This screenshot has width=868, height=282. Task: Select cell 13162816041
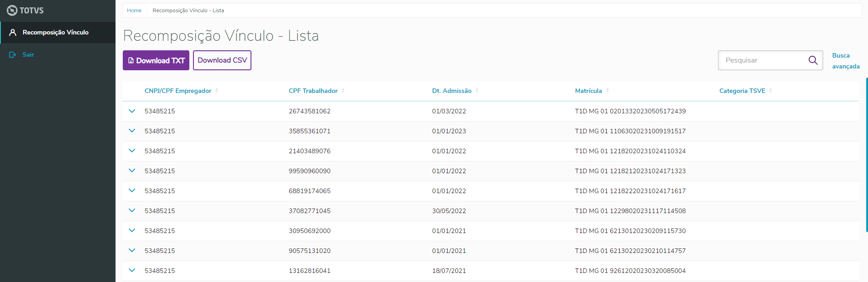pyautogui.click(x=309, y=271)
